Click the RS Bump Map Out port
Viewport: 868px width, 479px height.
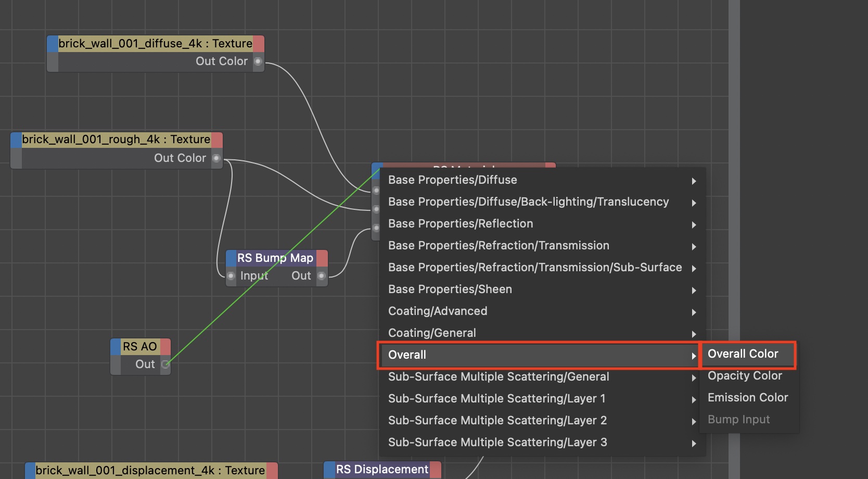(322, 276)
